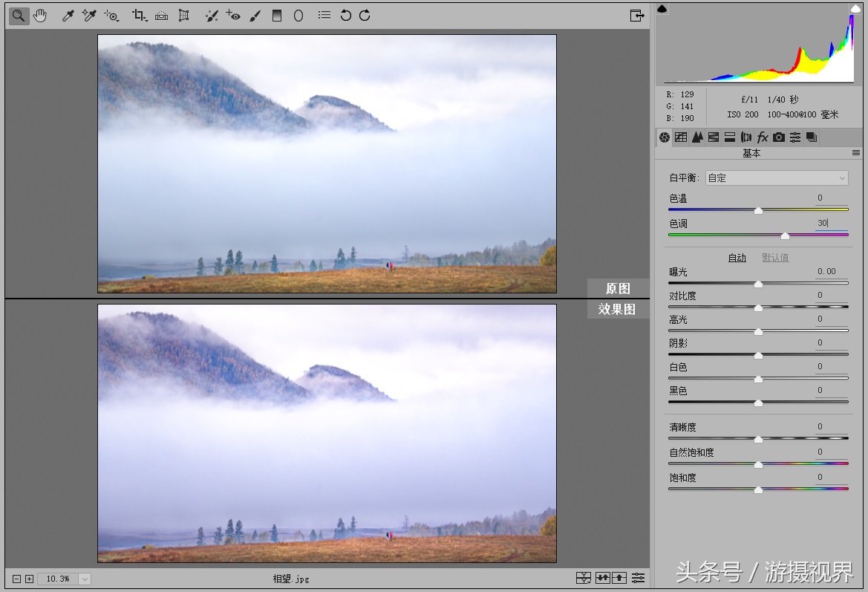The image size is (868, 592).
Task: Select the Zoom tool
Action: pyautogui.click(x=19, y=15)
